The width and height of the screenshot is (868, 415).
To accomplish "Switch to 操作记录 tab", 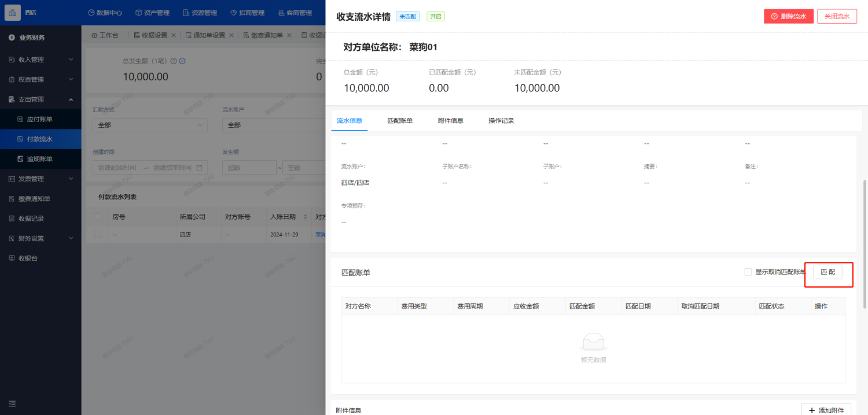I will [x=501, y=121].
